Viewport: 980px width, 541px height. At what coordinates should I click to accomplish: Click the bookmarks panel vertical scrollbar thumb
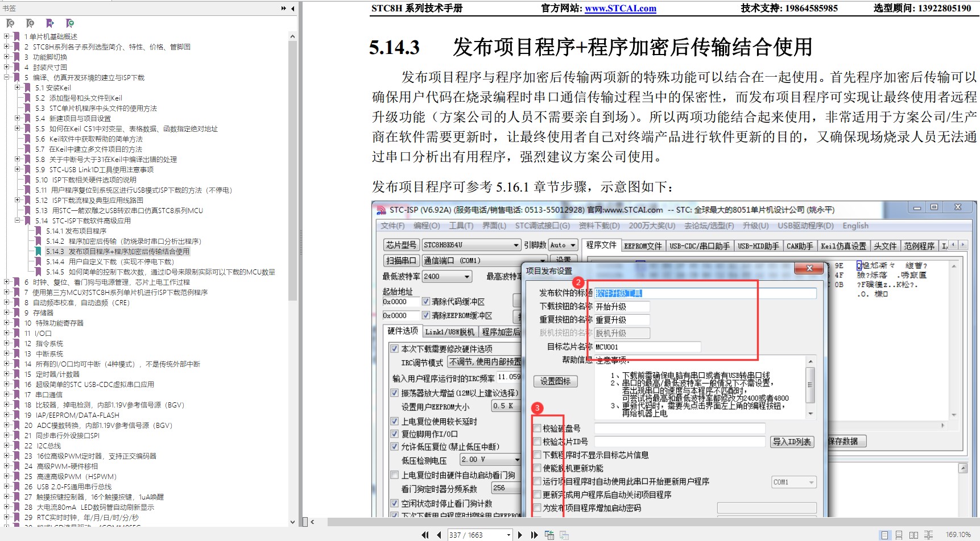click(x=292, y=170)
